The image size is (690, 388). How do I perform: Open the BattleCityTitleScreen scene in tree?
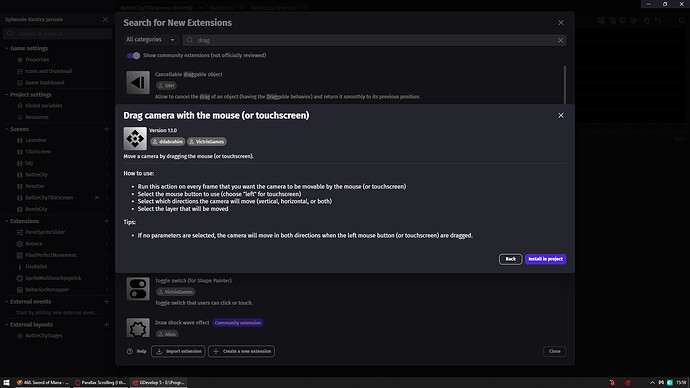coord(49,198)
